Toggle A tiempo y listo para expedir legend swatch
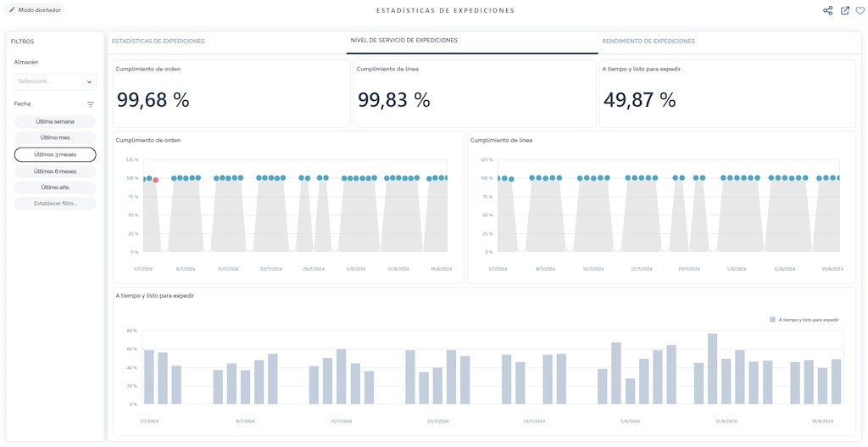Viewport: 868px width, 447px height. coord(773,320)
